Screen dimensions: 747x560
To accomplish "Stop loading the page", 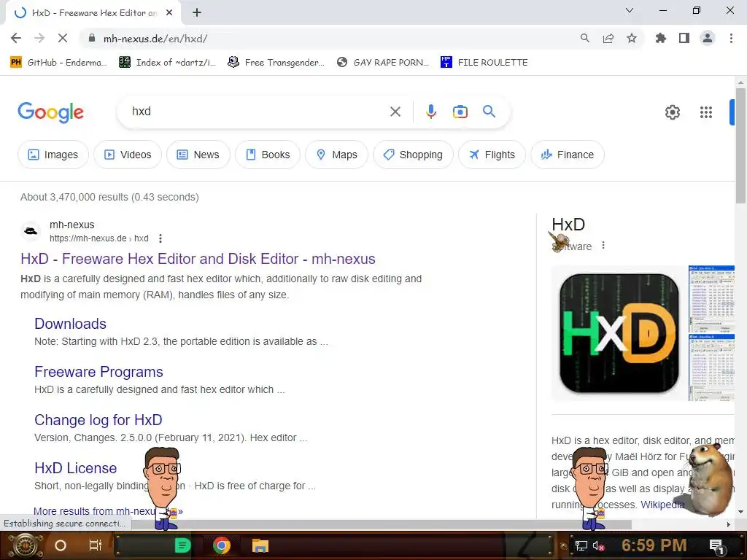I will click(63, 38).
